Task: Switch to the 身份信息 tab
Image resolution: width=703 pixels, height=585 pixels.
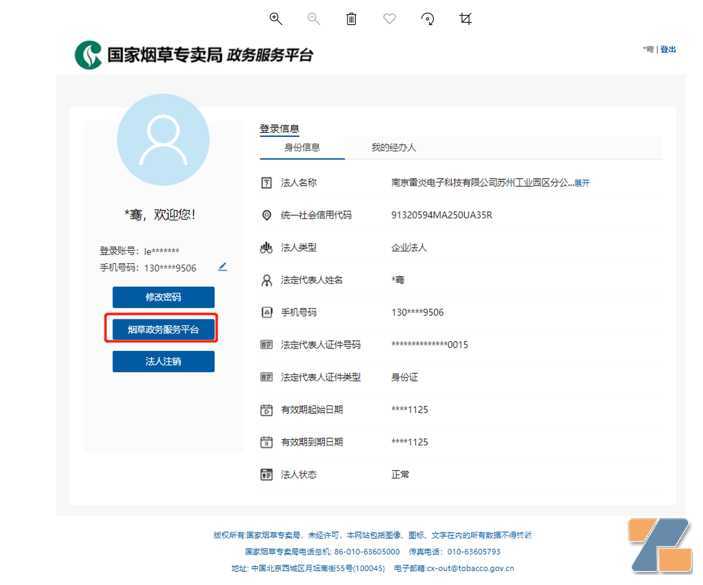Action: (302, 147)
